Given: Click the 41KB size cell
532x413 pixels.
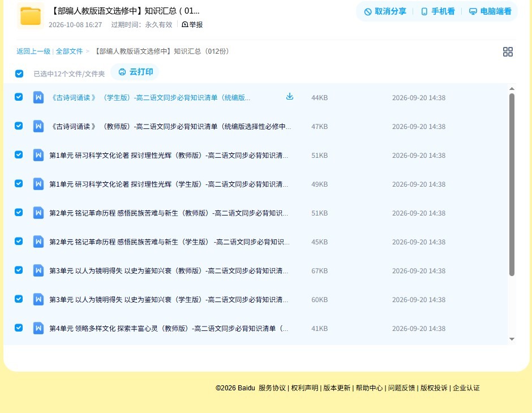Looking at the screenshot, I should [x=320, y=328].
